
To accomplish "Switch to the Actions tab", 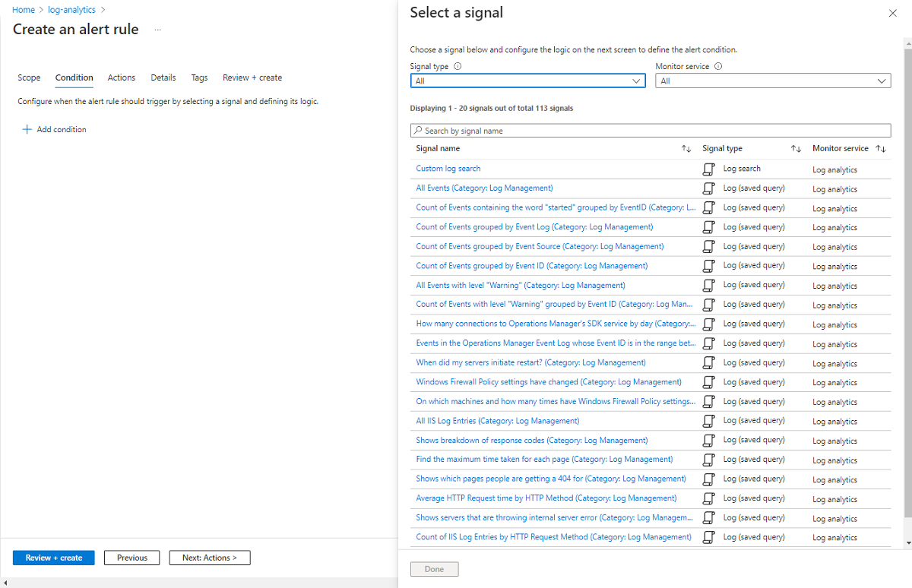I will [x=122, y=77].
